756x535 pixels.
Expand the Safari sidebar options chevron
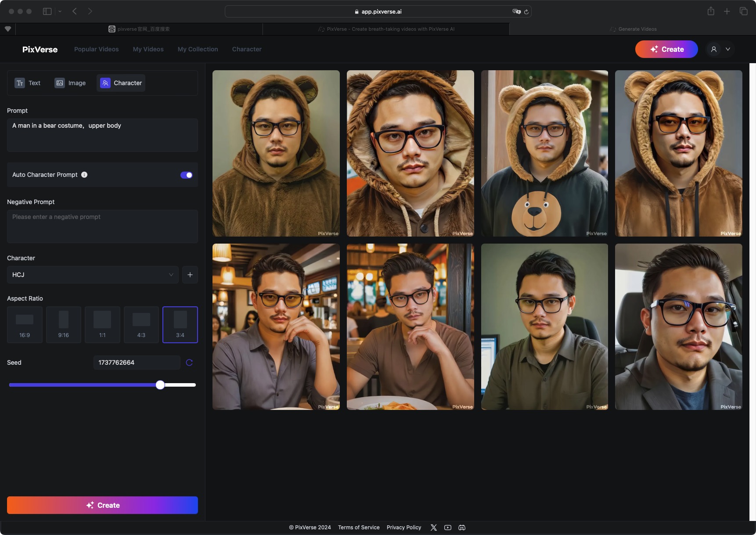[x=60, y=11]
